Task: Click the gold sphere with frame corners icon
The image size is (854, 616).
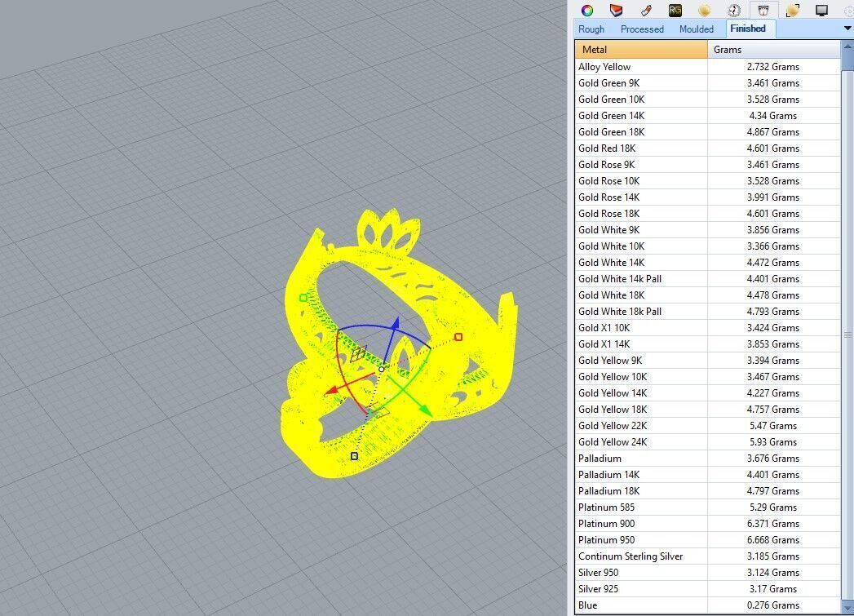Action: (793, 11)
